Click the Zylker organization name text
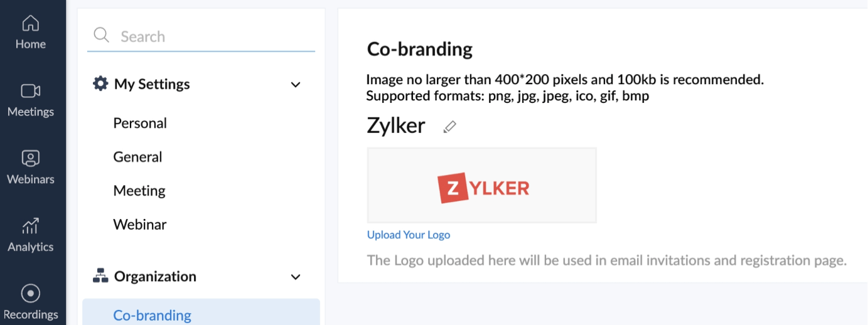Screen dimensions: 868x325 (x=396, y=126)
